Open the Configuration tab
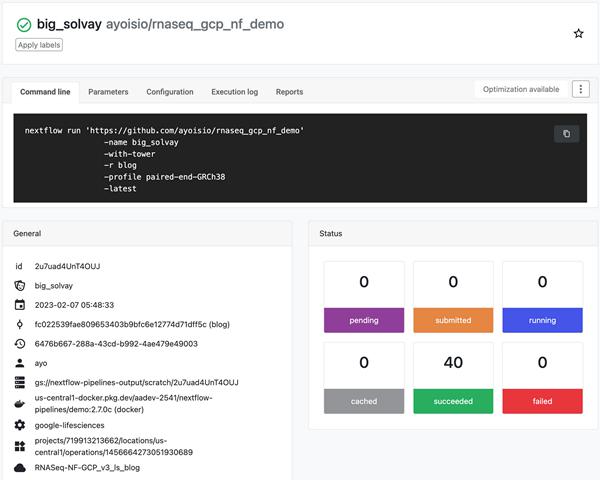This screenshot has width=600, height=480. (x=170, y=92)
